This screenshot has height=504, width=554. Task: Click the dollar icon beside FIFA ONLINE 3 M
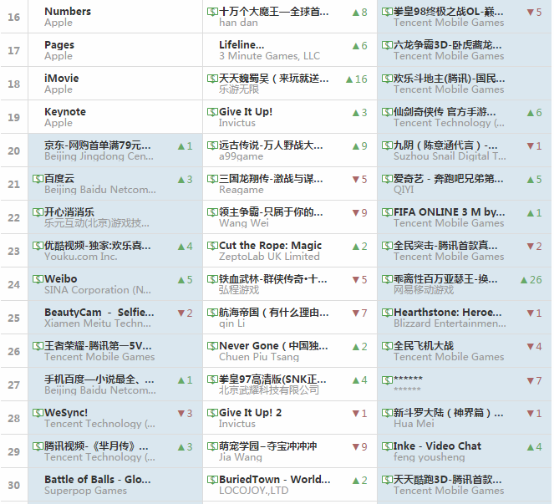click(387, 212)
